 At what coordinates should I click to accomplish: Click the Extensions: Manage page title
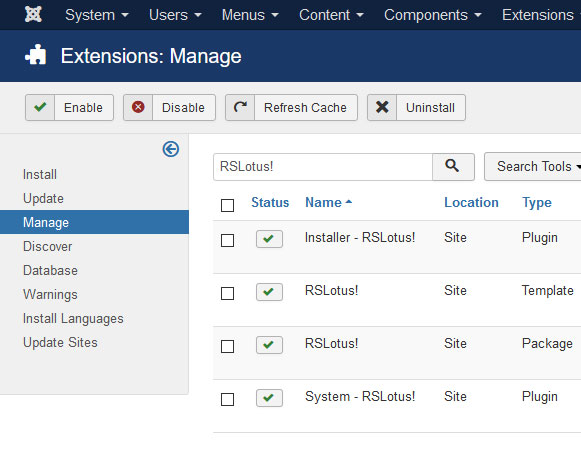(151, 56)
